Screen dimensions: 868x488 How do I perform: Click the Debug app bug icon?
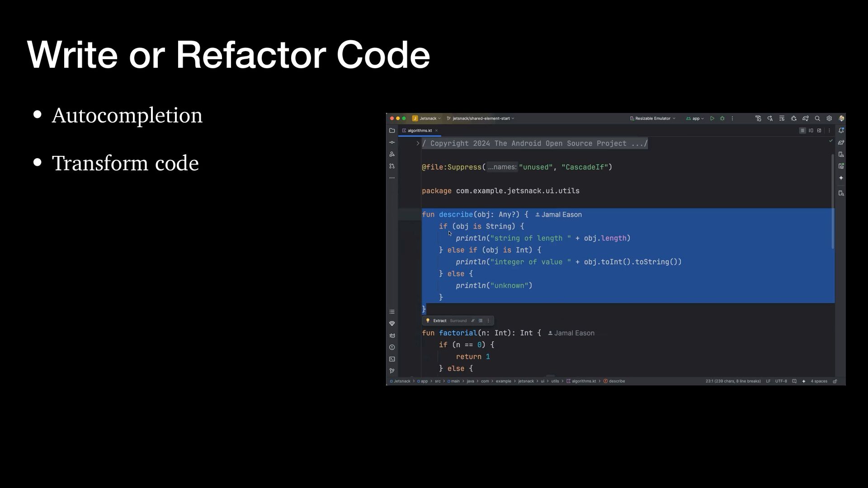[x=722, y=118]
